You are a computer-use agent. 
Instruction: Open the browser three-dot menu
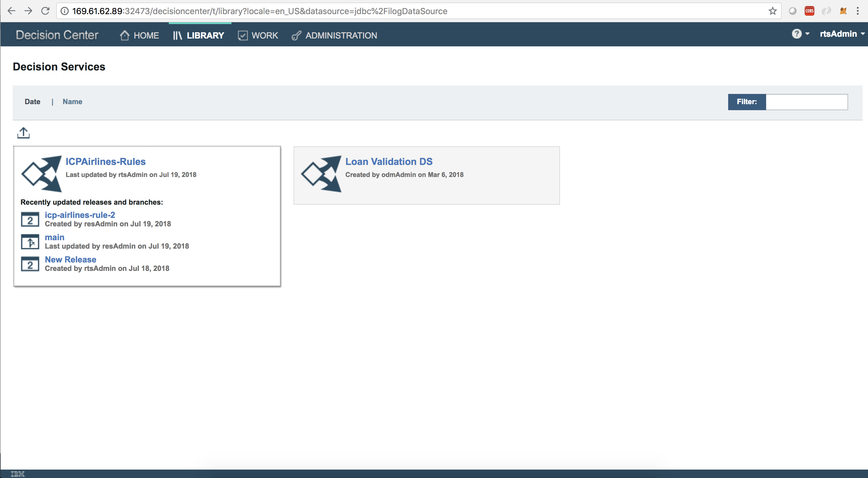[857, 11]
